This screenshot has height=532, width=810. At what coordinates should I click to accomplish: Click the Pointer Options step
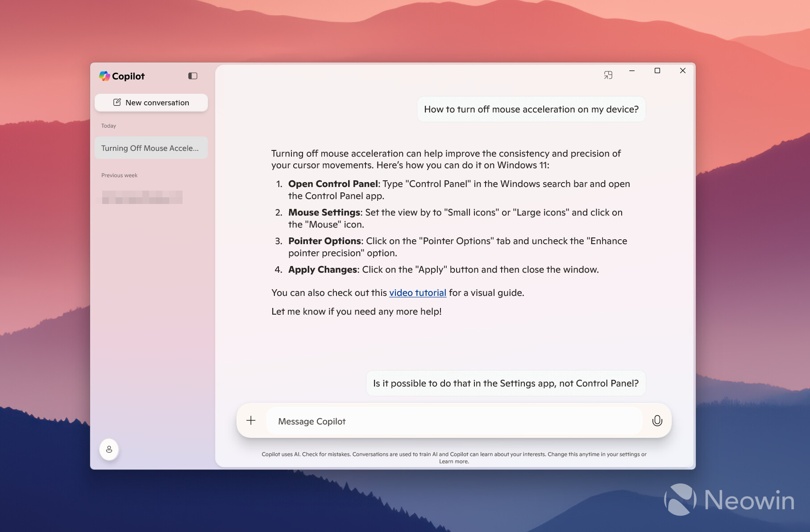457,247
